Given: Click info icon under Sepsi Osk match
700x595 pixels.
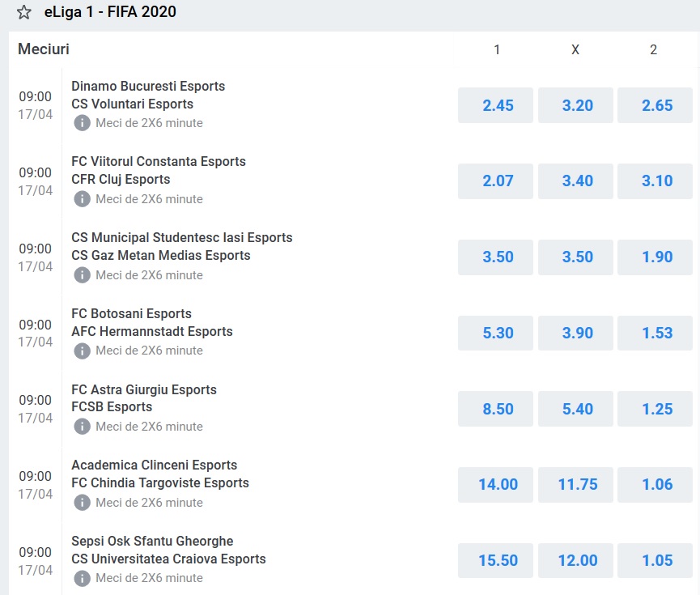Looking at the screenshot, I should click(x=82, y=578).
